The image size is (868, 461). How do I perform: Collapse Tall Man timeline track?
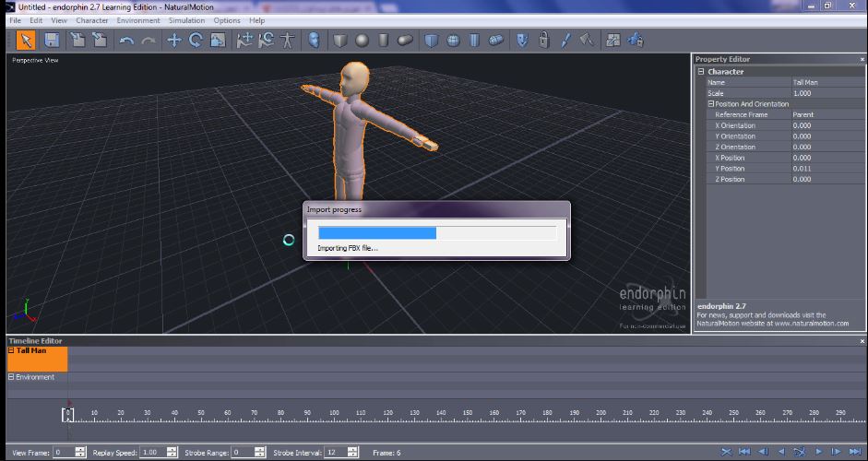point(10,350)
